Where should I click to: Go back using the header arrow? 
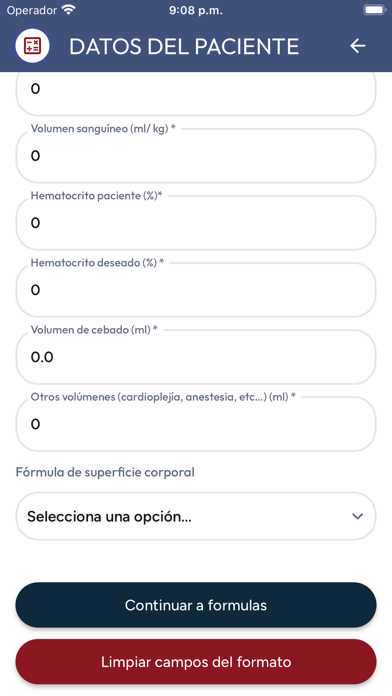357,46
